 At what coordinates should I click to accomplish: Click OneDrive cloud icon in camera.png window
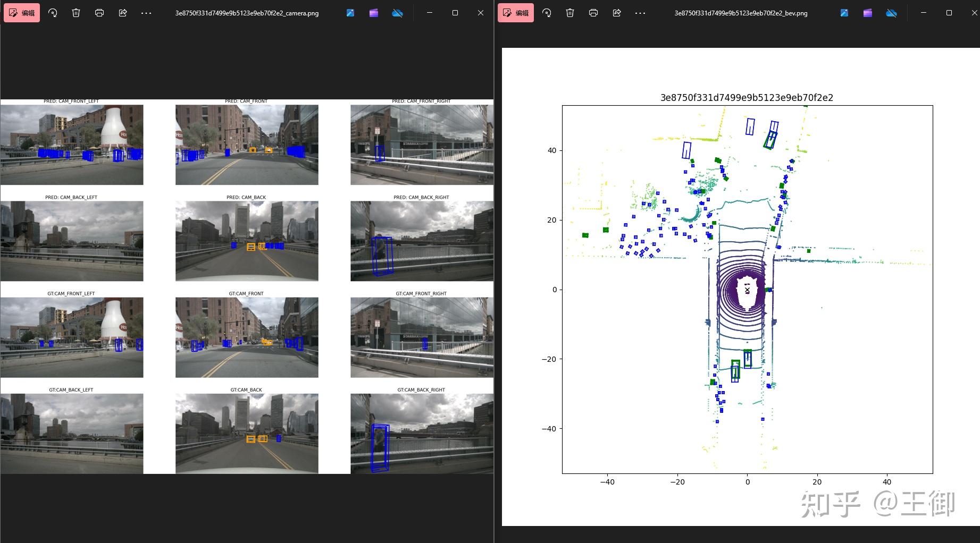pyautogui.click(x=397, y=13)
